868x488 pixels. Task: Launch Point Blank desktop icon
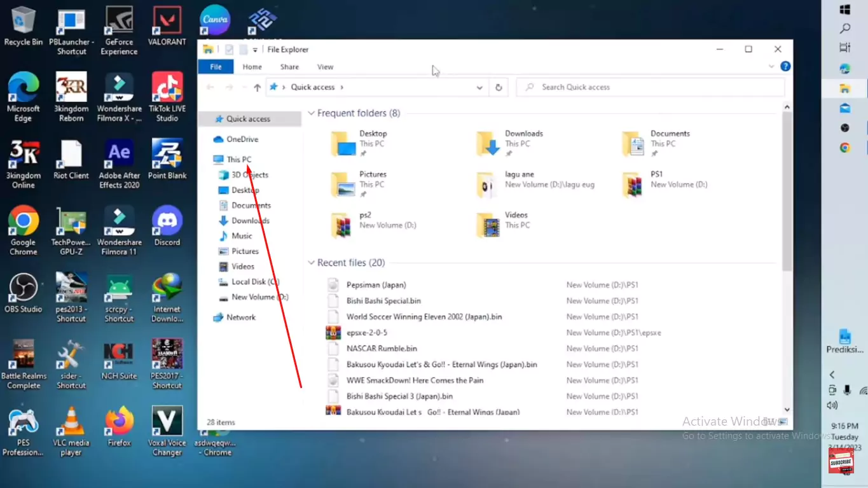(x=167, y=160)
